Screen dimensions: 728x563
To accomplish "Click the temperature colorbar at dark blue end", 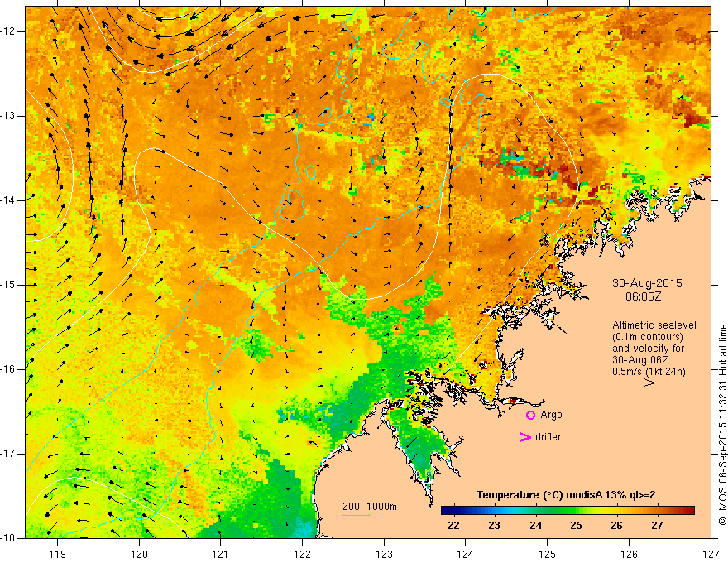I will (448, 511).
